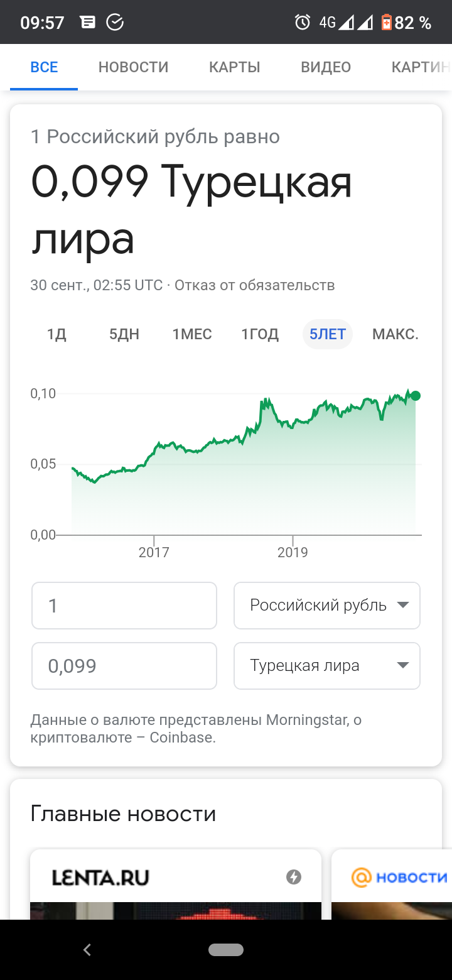This screenshot has height=980, width=452.
Task: Tap the battery status icon
Action: [x=386, y=23]
